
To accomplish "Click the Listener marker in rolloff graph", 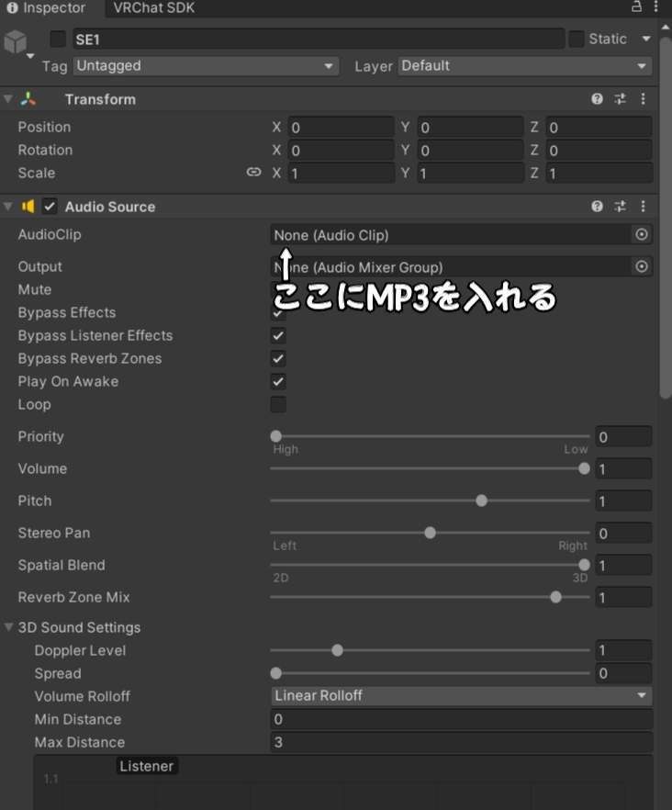I will point(147,766).
